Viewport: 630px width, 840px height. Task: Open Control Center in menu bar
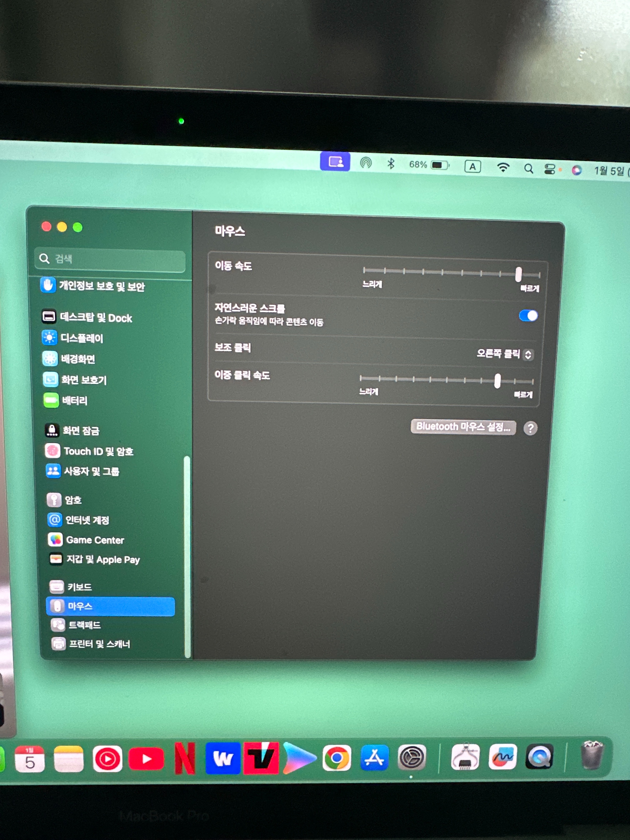(x=550, y=169)
